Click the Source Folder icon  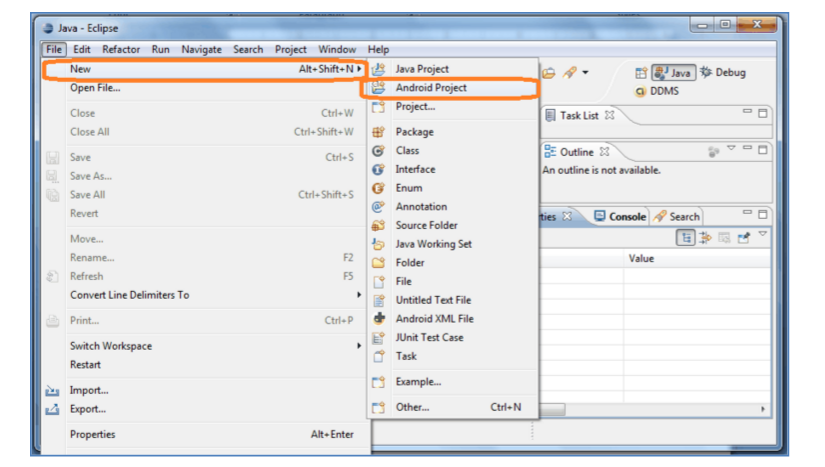(x=378, y=226)
